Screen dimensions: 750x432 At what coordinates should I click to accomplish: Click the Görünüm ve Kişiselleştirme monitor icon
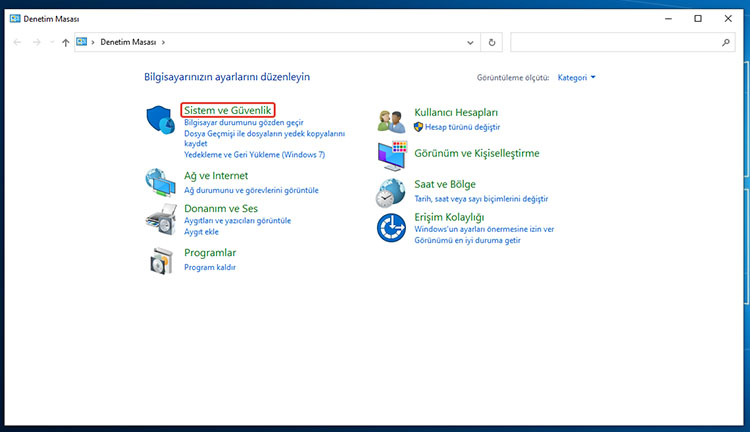tap(391, 155)
